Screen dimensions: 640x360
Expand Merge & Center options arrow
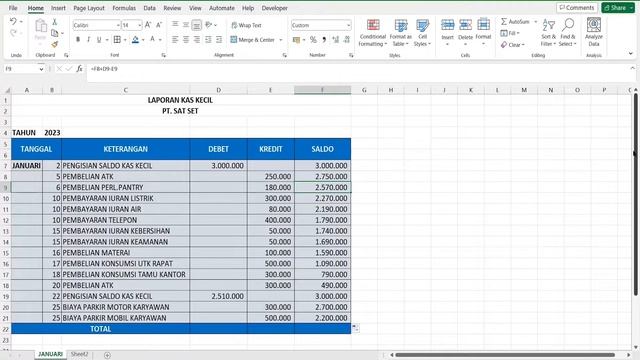point(281,40)
